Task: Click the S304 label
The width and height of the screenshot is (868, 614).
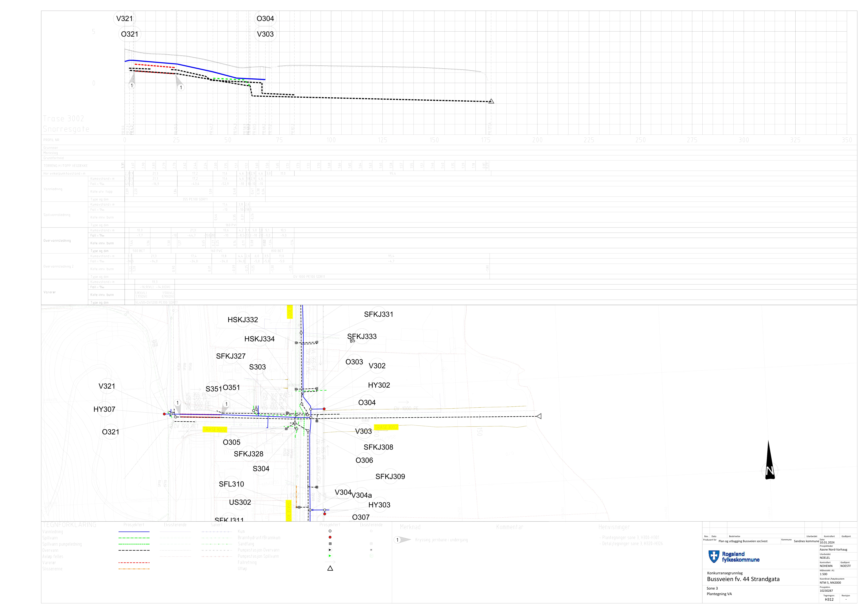Action: pyautogui.click(x=261, y=469)
